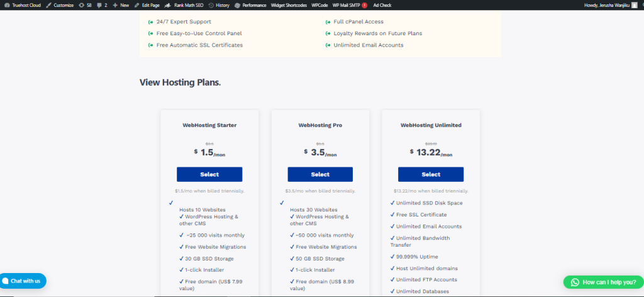The image size is (644, 297).
Task: Click 50 GB SSD Storage
Action: point(320,259)
